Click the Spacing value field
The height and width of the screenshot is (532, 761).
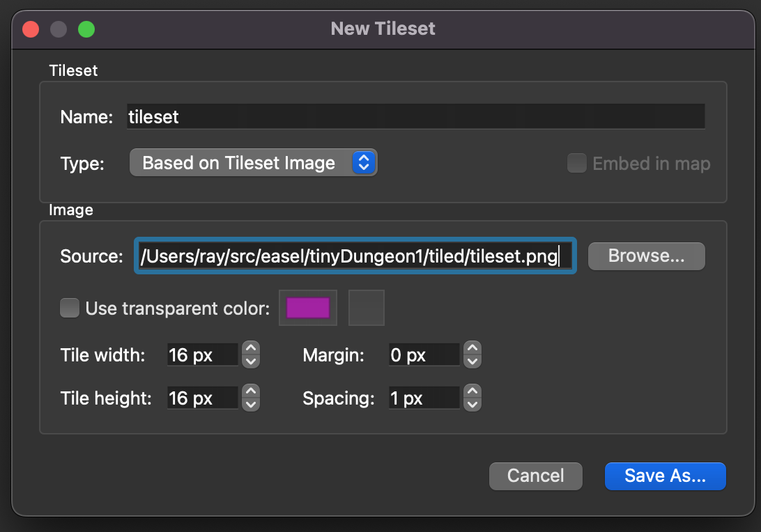pyautogui.click(x=424, y=398)
